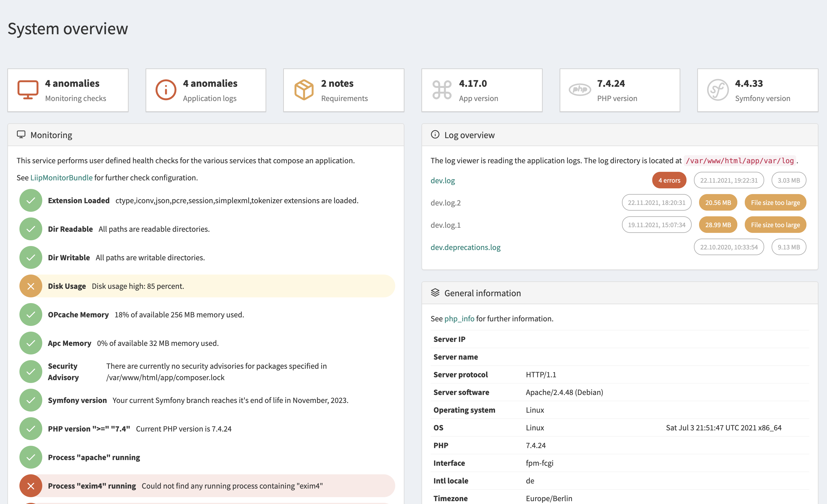Open the dev.deprecations.log link
Image resolution: width=827 pixels, height=504 pixels.
point(465,247)
